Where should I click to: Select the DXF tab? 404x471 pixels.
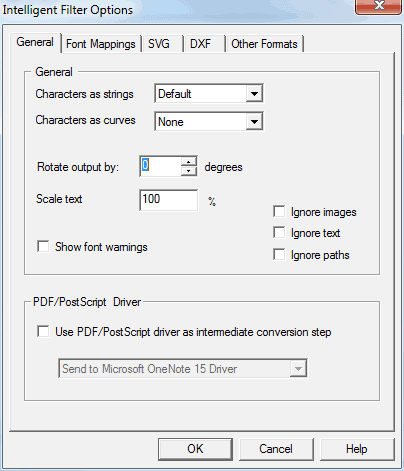coord(201,44)
